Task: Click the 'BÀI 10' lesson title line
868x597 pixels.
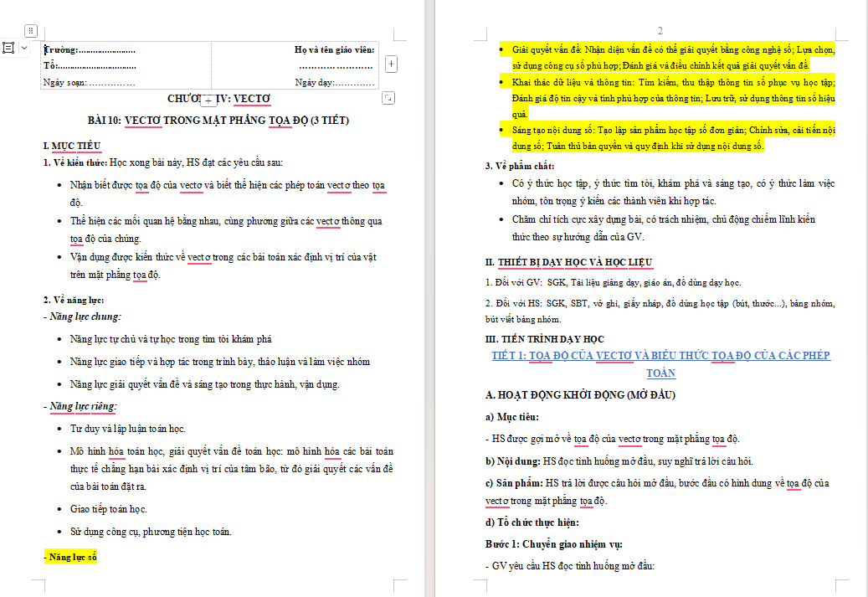Action: [218, 121]
